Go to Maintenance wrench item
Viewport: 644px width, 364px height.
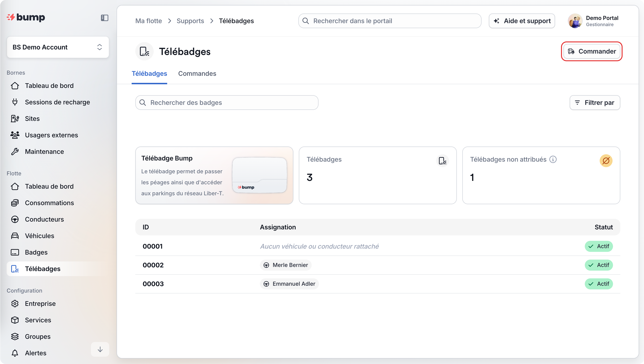[x=44, y=152]
